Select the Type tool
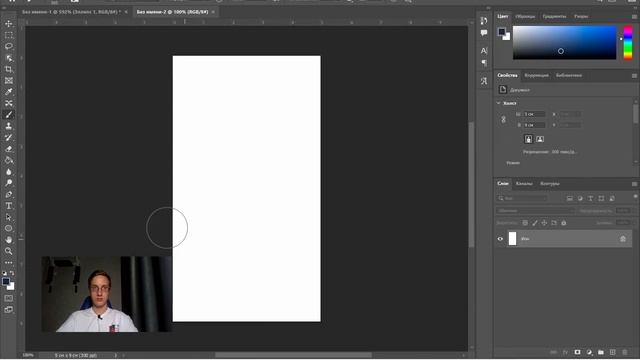Screen dimensions: 640x360 click(9, 206)
